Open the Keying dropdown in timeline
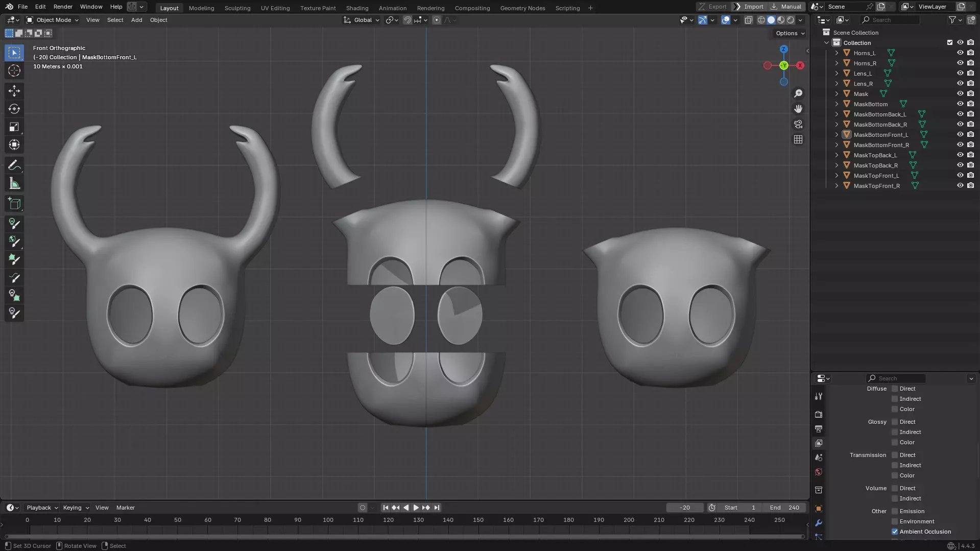980x551 pixels. point(76,508)
